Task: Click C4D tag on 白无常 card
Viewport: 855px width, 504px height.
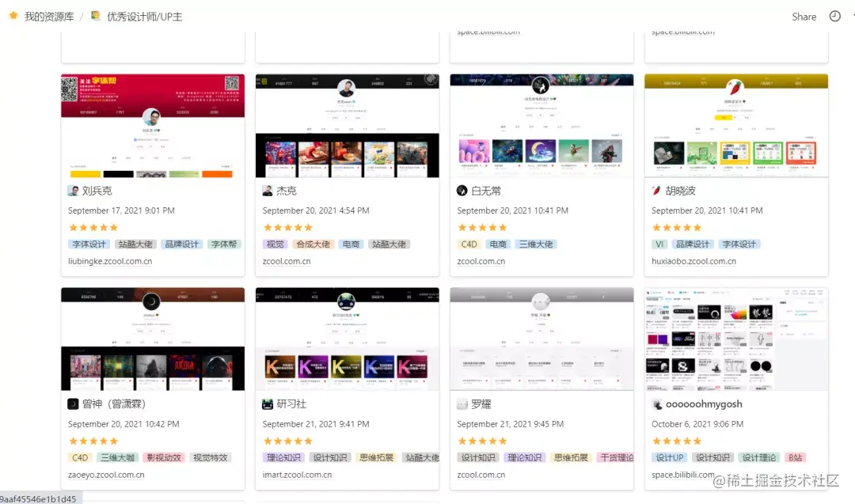Action: pos(469,244)
